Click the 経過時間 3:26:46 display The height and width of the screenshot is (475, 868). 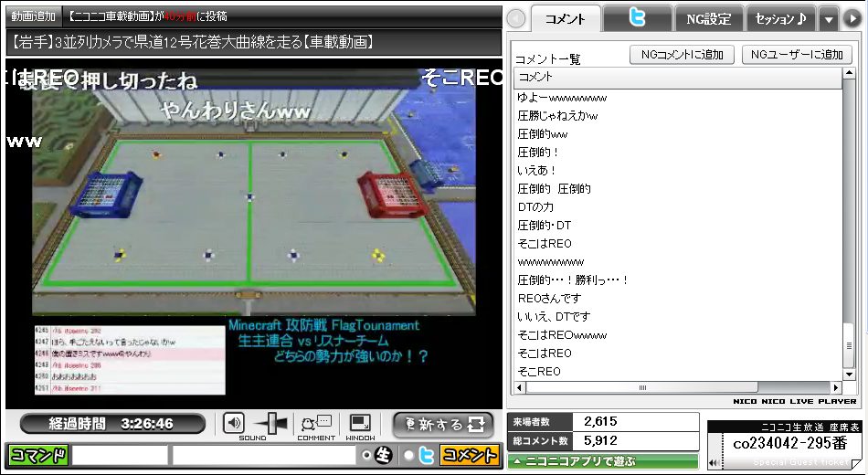112,424
